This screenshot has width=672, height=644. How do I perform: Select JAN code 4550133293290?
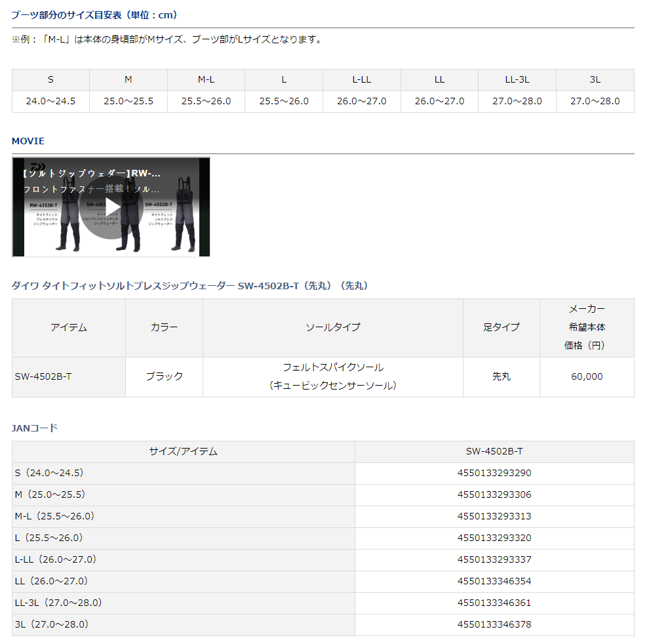coord(494,473)
